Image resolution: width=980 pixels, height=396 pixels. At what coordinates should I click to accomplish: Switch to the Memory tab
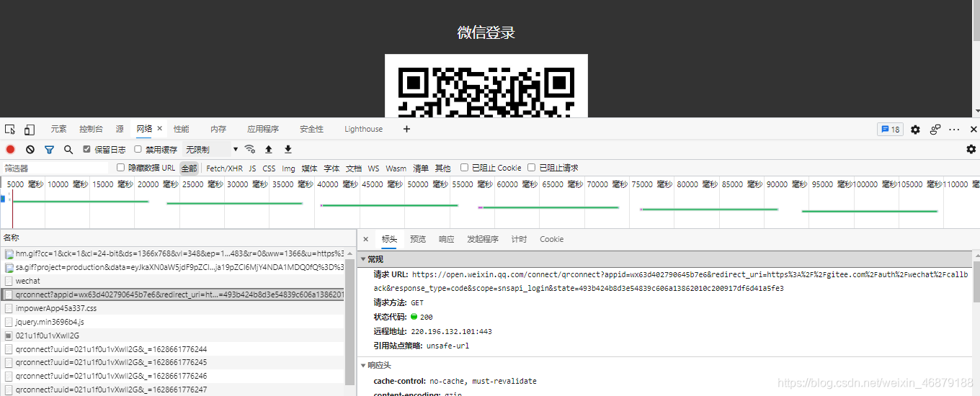pos(218,130)
